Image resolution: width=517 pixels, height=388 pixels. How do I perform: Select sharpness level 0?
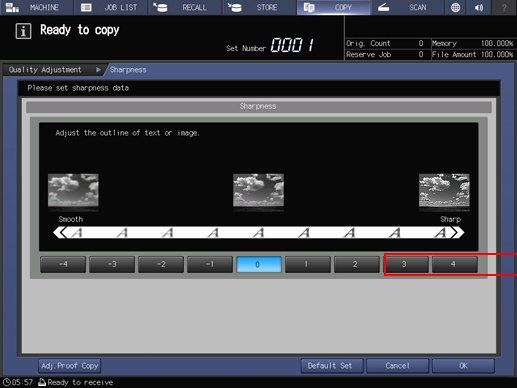259,264
